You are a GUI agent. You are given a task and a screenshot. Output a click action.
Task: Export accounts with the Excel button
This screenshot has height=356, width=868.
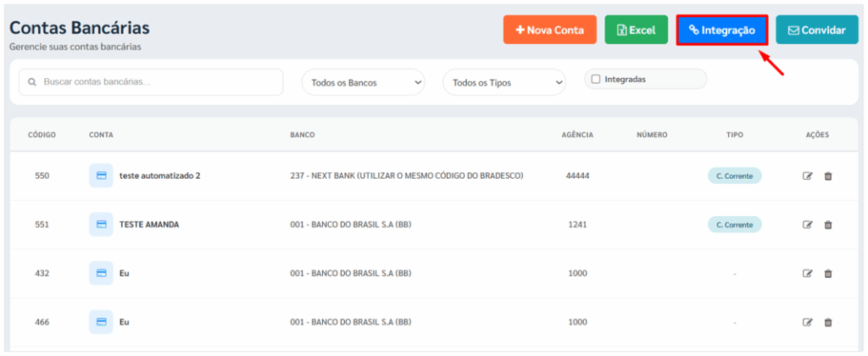(x=636, y=31)
